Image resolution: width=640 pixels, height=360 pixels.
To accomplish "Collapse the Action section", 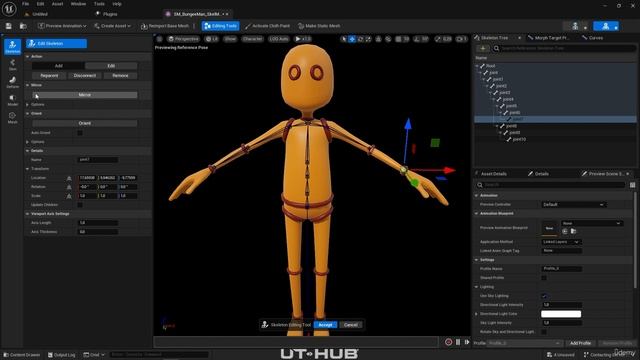I will 27,56.
